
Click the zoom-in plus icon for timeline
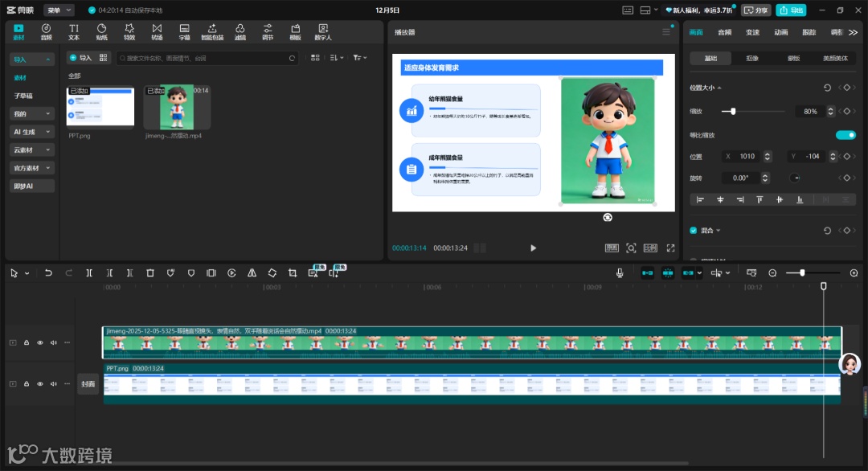pyautogui.click(x=854, y=273)
